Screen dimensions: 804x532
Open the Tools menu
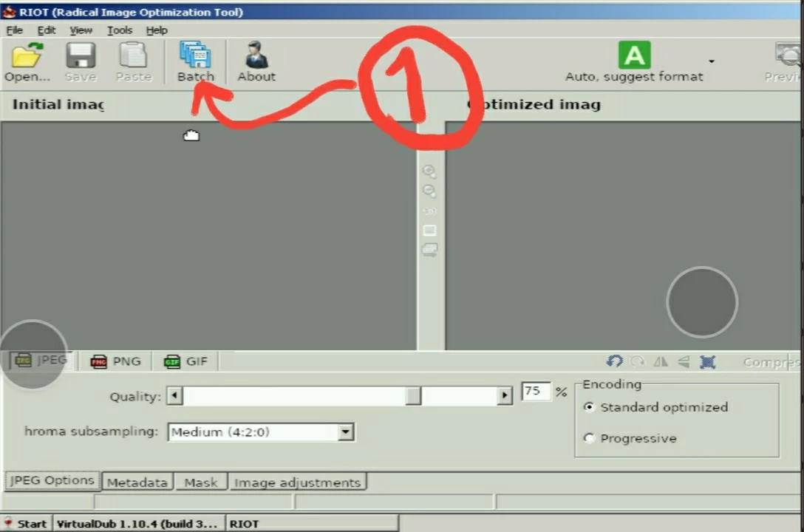click(x=120, y=30)
